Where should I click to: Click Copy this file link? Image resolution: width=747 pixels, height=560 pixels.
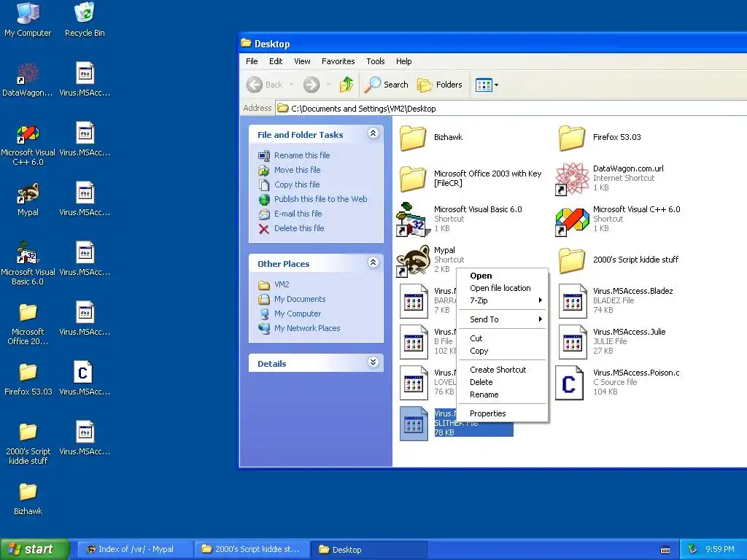297,184
